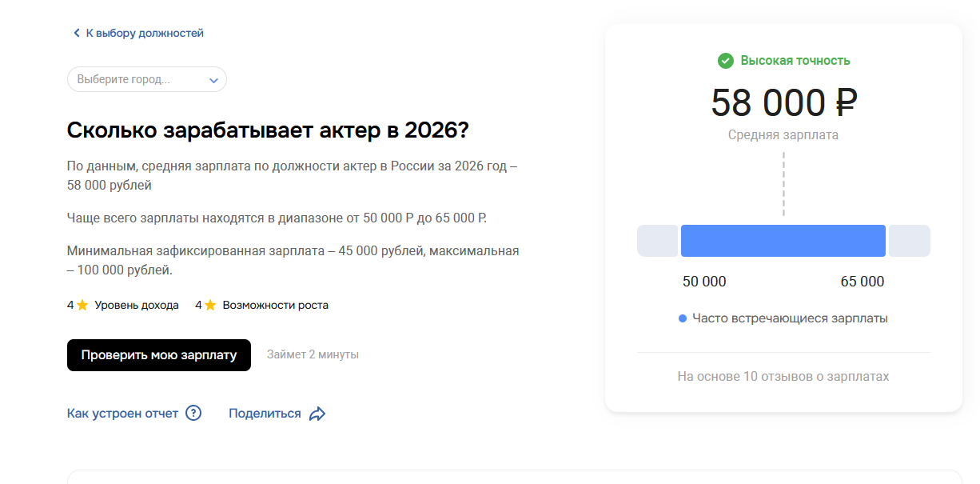
Task: Click the right gray high-salary bar segment
Action: pyautogui.click(x=910, y=241)
